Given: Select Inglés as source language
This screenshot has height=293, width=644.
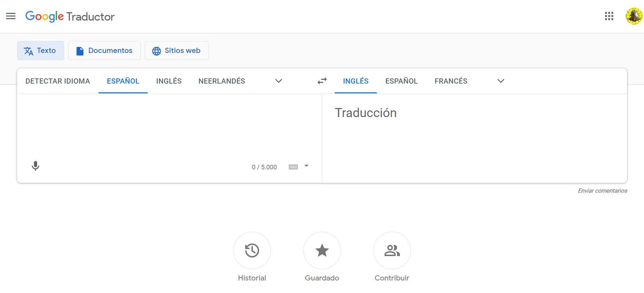Looking at the screenshot, I should [x=169, y=81].
